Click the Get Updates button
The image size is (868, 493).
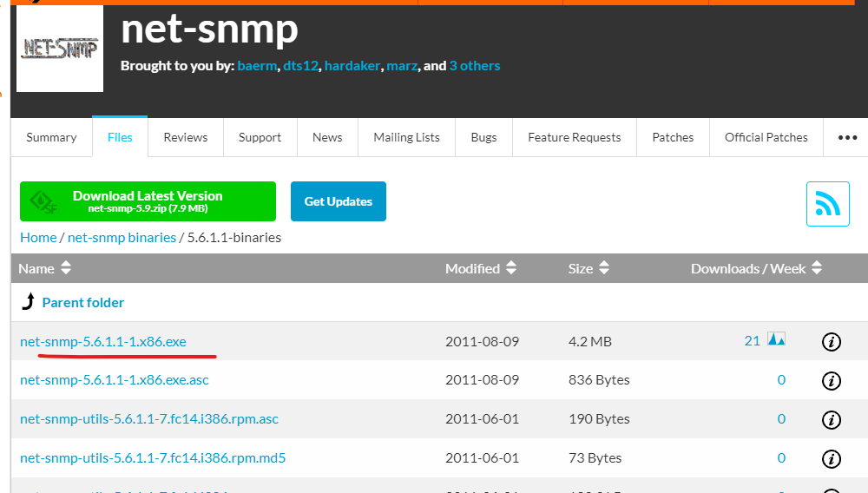339,201
